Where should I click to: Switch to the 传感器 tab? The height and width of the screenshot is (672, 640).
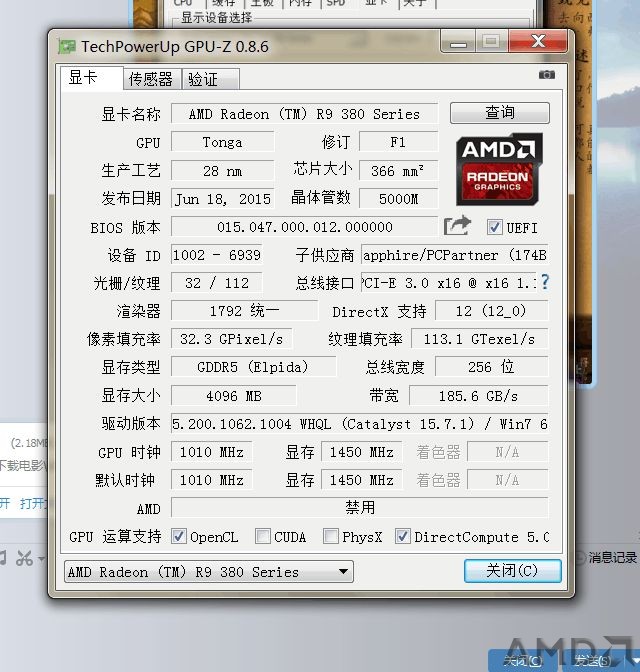click(150, 79)
